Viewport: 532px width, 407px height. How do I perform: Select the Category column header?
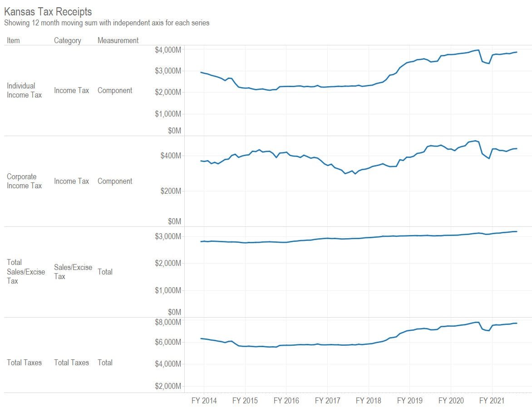67,40
